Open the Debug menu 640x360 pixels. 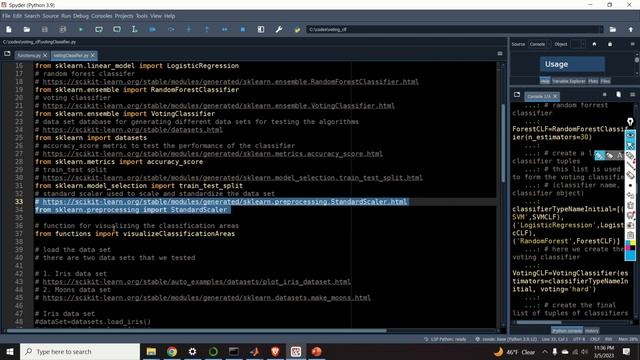(81, 16)
